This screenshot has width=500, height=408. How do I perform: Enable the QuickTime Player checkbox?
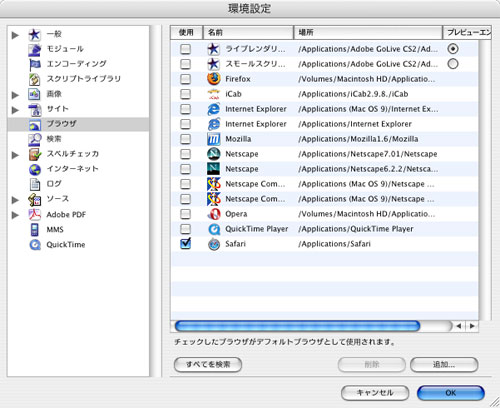click(x=185, y=229)
